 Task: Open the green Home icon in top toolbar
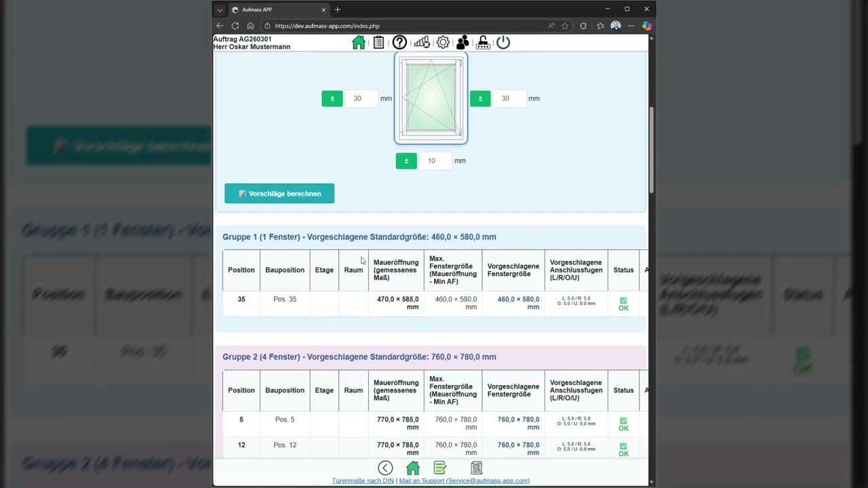[x=359, y=42]
